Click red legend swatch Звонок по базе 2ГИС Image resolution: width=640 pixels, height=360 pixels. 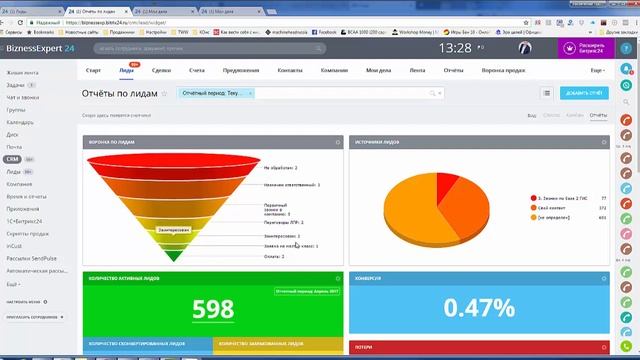coord(533,198)
